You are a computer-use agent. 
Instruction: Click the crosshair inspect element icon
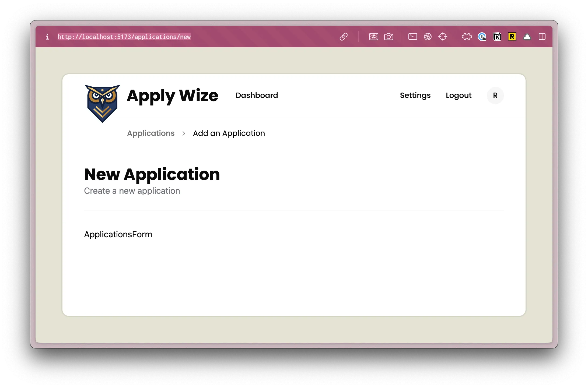tap(443, 37)
